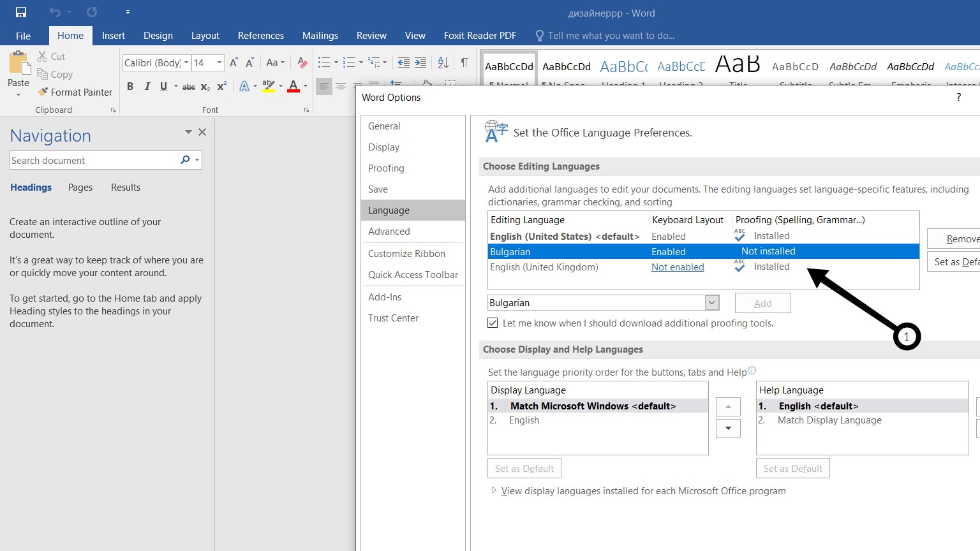The height and width of the screenshot is (551, 980).
Task: Open the Calibri font name dropdown
Action: pyautogui.click(x=186, y=62)
